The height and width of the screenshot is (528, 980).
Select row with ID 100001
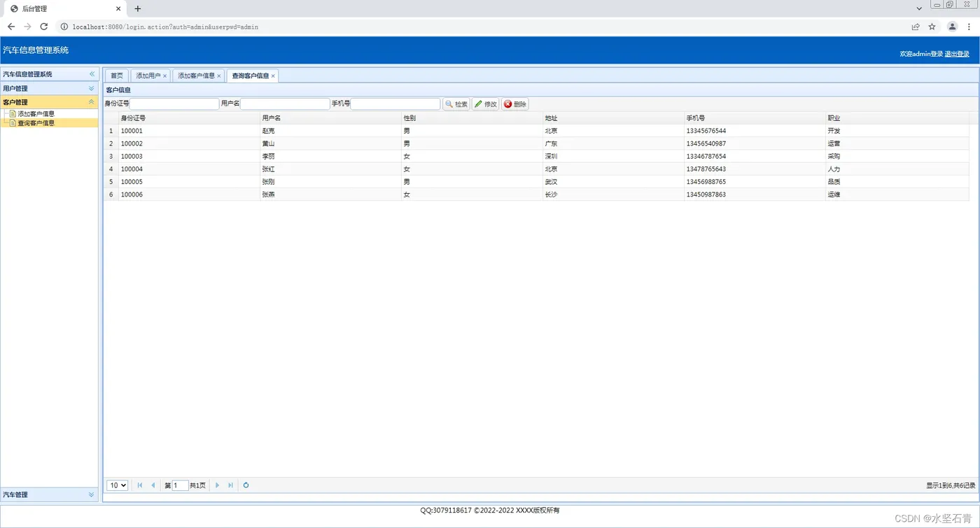coord(536,131)
